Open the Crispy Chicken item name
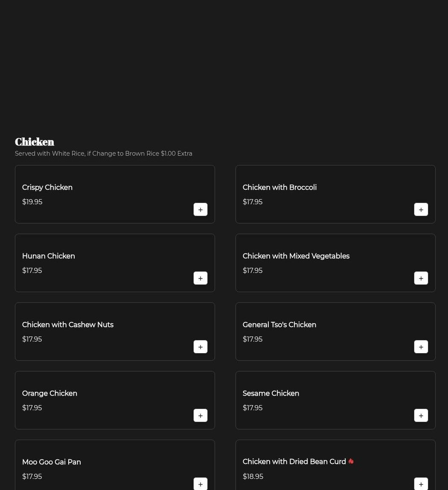Viewport: 448px width, 490px height. 47,188
